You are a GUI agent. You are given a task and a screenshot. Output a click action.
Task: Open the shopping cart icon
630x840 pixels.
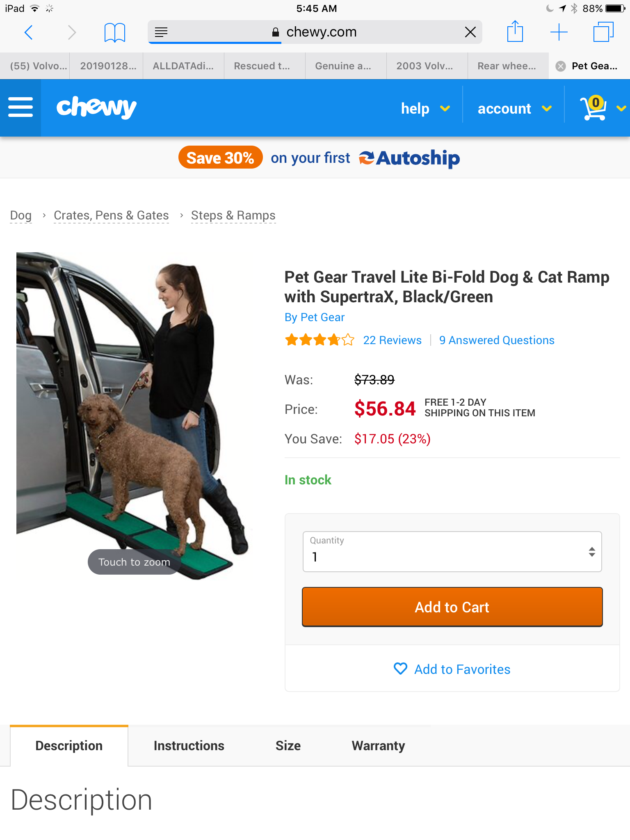pos(593,108)
